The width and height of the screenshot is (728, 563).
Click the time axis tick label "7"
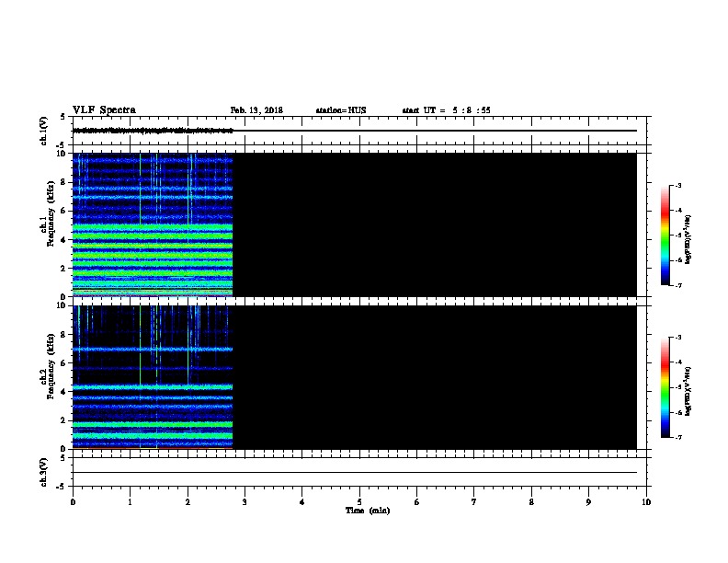(474, 501)
